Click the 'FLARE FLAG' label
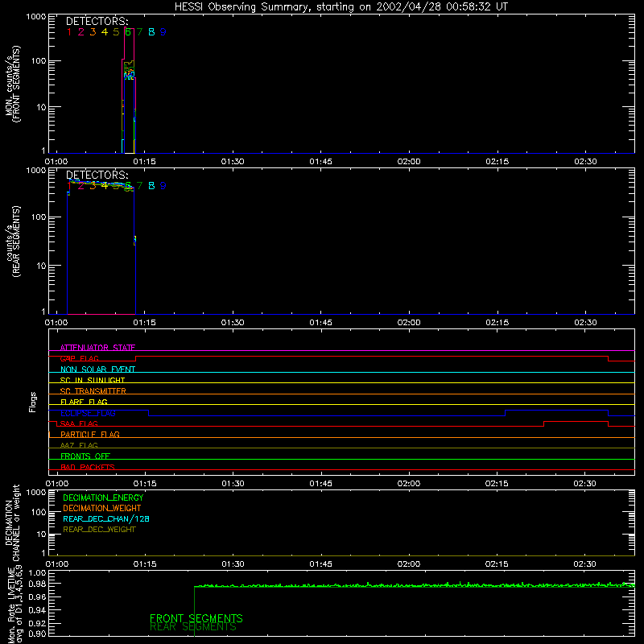Image resolution: width=644 pixels, height=644 pixels. pyautogui.click(x=84, y=402)
